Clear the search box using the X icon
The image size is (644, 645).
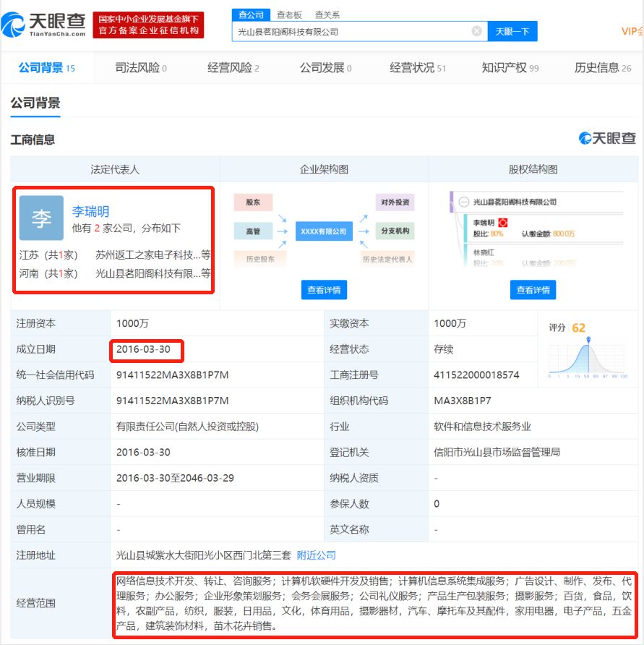point(476,31)
